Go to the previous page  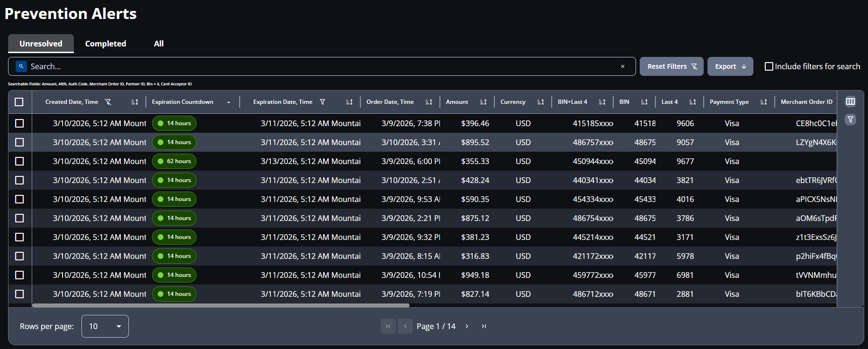405,326
